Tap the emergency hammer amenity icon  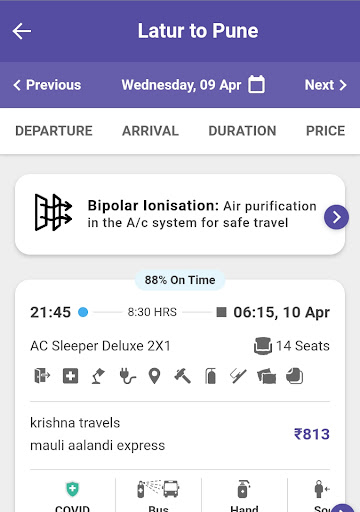click(182, 376)
